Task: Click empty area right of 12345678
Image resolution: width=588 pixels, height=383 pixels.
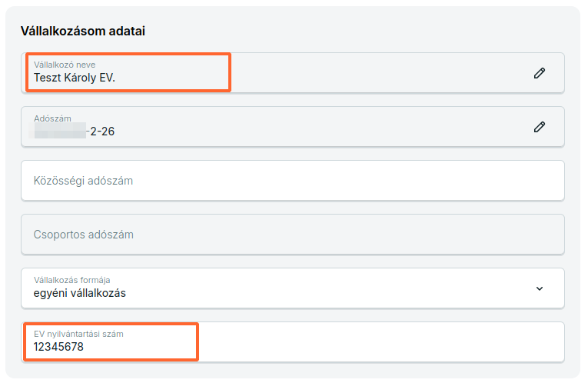Action: pos(375,341)
